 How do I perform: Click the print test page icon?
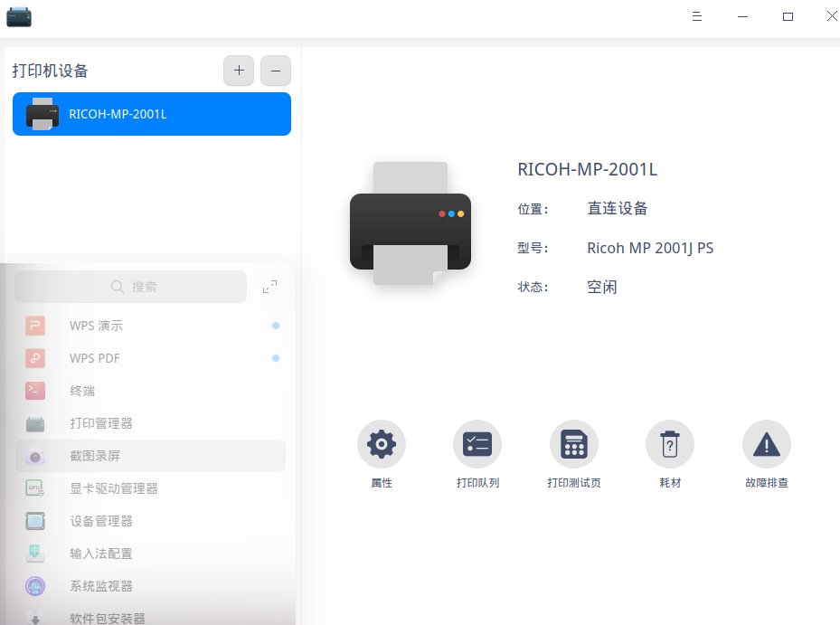(574, 444)
